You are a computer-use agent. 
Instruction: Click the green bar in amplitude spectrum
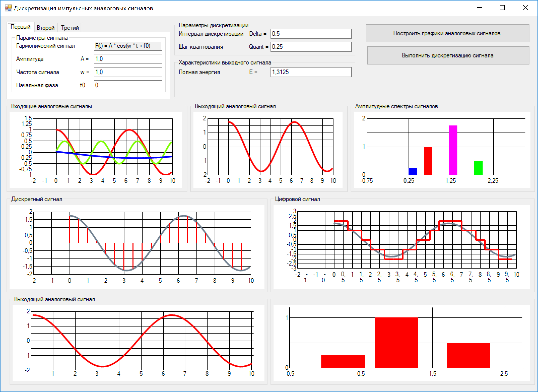478,168
